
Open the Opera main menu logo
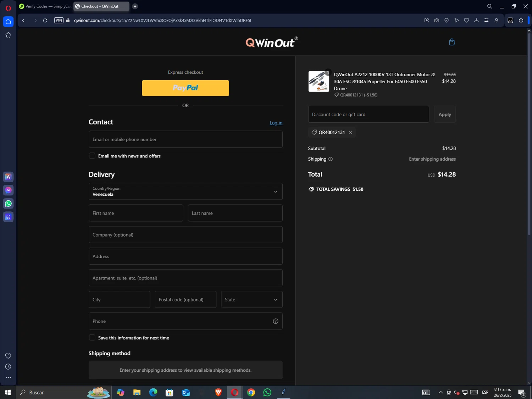tap(8, 8)
